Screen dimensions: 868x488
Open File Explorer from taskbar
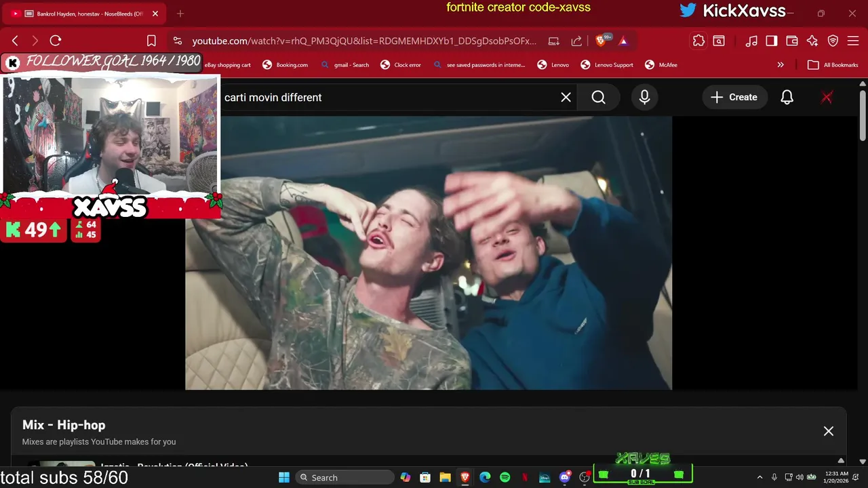point(445,477)
